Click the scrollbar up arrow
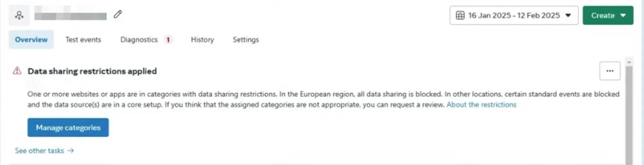The width and height of the screenshot is (644, 165). click(629, 62)
